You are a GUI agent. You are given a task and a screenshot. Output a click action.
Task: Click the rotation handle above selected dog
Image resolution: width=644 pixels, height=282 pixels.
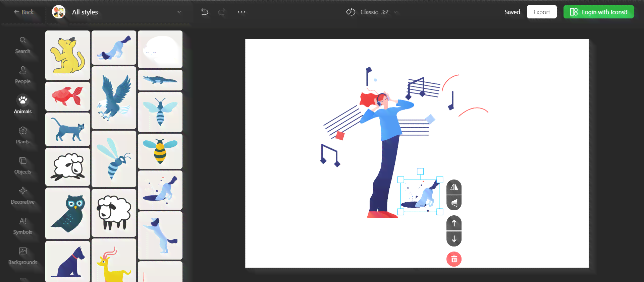click(x=420, y=171)
